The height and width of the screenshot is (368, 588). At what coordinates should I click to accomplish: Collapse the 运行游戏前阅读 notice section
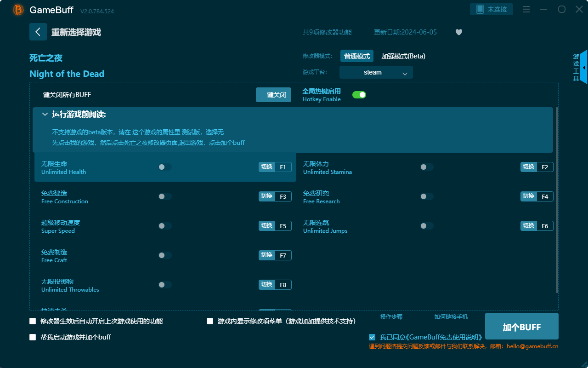(x=45, y=114)
